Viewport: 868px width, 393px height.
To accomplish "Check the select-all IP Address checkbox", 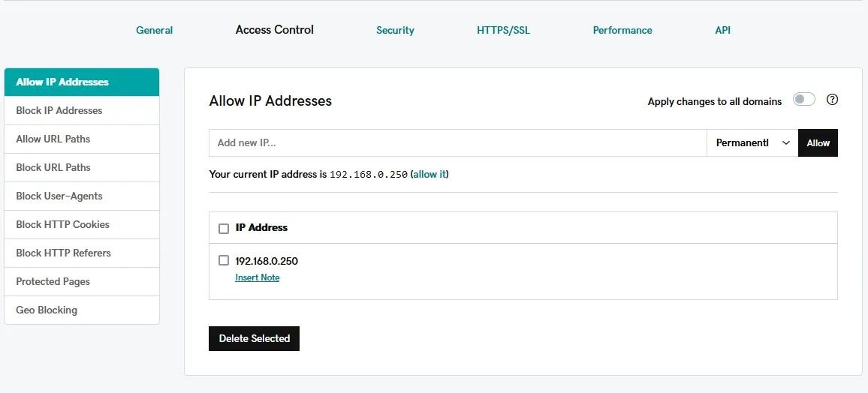I will [x=224, y=228].
